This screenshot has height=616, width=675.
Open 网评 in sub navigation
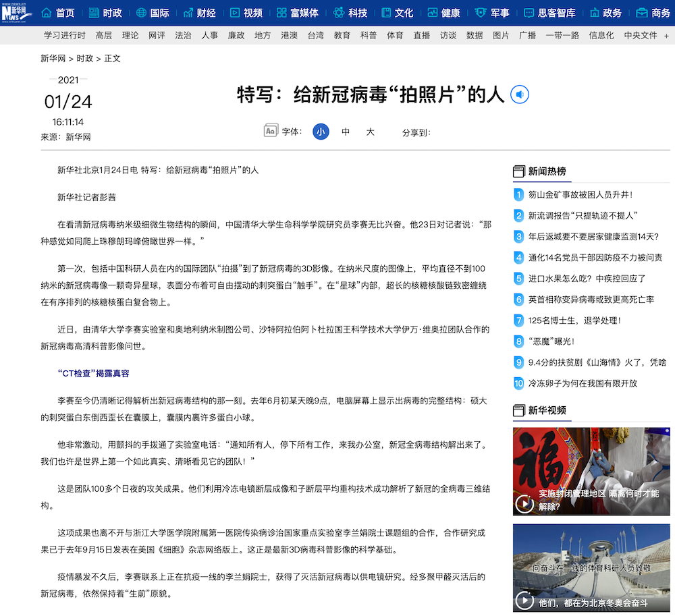point(157,35)
